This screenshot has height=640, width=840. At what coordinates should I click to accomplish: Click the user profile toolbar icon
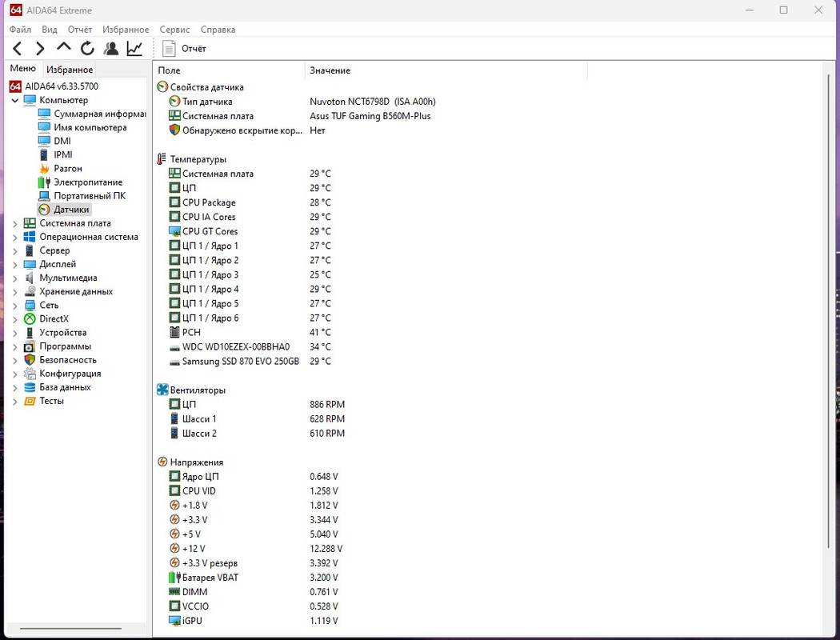[x=111, y=49]
